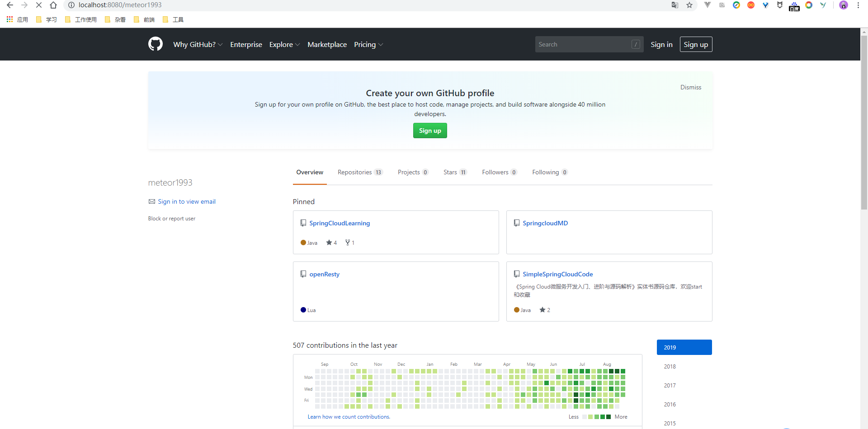Open the openResty repository link
Viewport: 868px width, 429px height.
[324, 274]
